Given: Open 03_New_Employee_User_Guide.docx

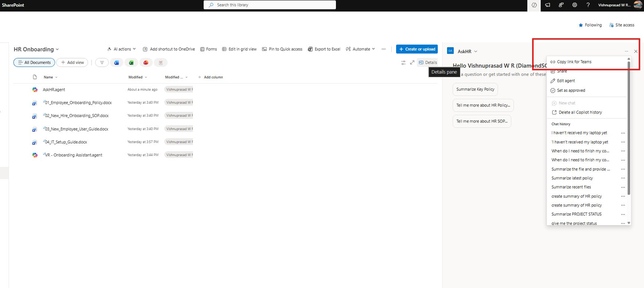Looking at the screenshot, I should pos(76,129).
